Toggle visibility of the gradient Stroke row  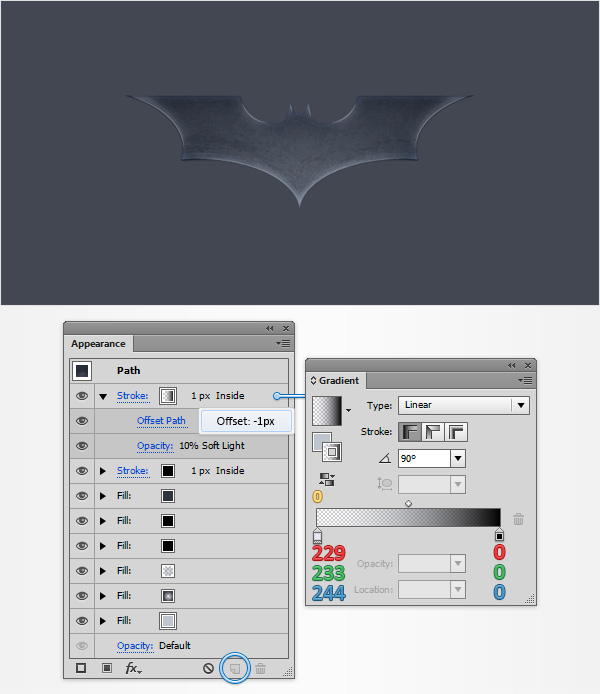pyautogui.click(x=82, y=396)
